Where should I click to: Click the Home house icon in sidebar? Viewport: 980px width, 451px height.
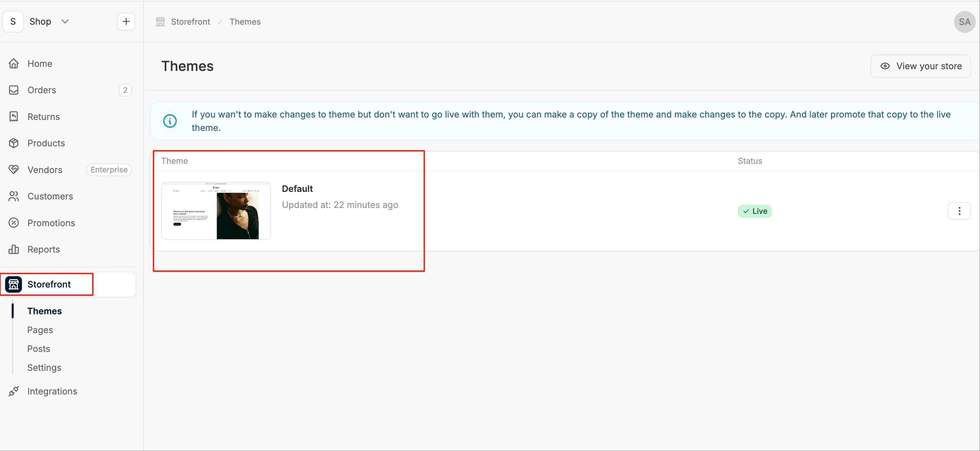click(x=14, y=63)
